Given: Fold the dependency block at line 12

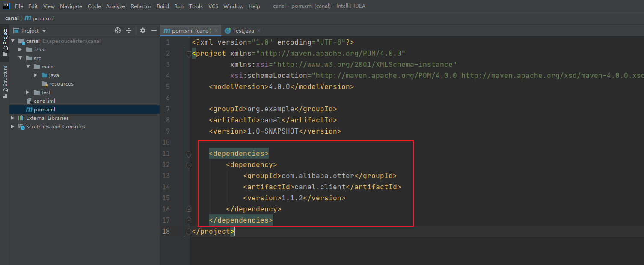Looking at the screenshot, I should [188, 165].
